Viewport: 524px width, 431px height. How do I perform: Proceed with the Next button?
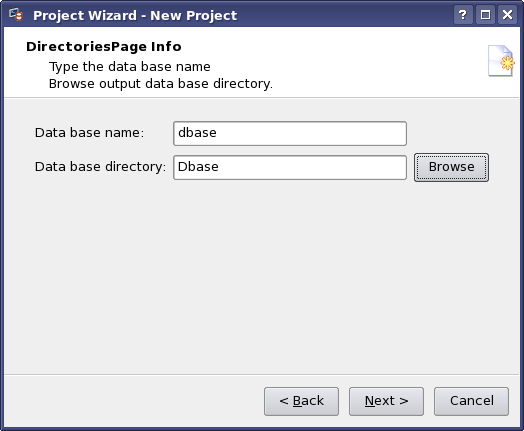pyautogui.click(x=386, y=401)
